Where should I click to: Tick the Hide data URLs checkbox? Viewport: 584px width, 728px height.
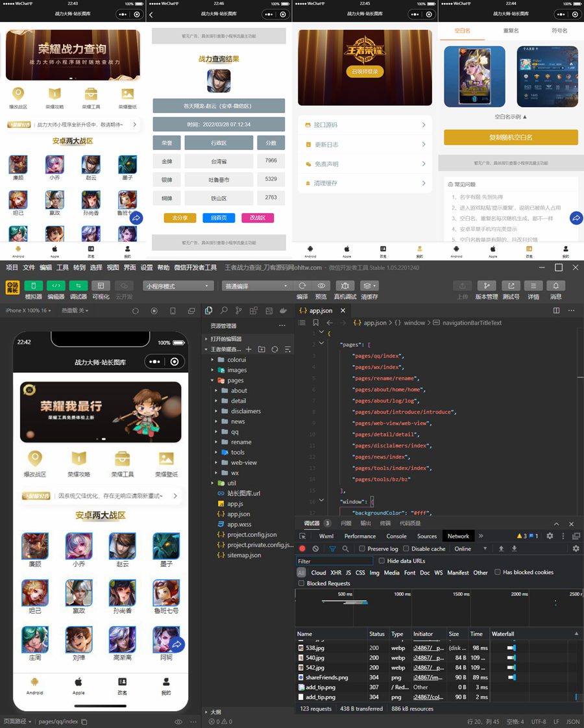tap(382, 561)
